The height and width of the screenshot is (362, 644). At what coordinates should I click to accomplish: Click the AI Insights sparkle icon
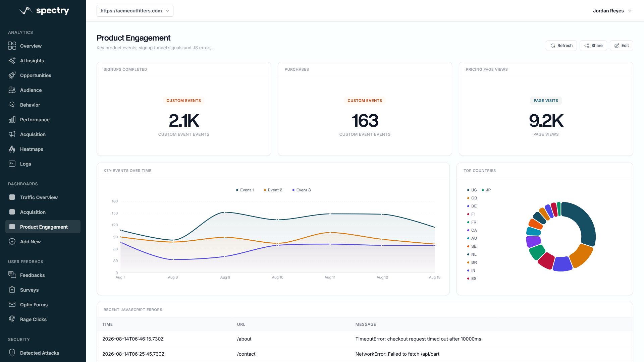tap(12, 61)
